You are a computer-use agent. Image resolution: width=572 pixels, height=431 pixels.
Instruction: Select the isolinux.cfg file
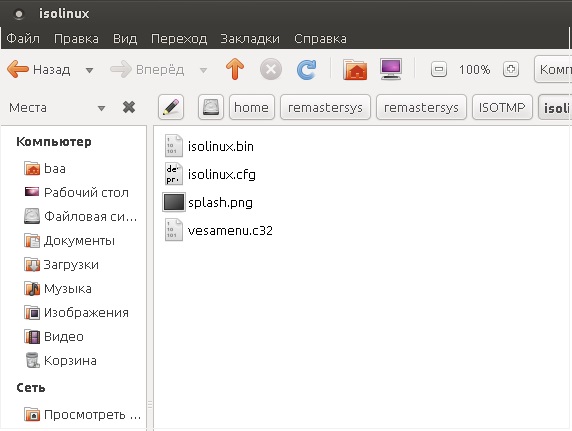pos(210,174)
